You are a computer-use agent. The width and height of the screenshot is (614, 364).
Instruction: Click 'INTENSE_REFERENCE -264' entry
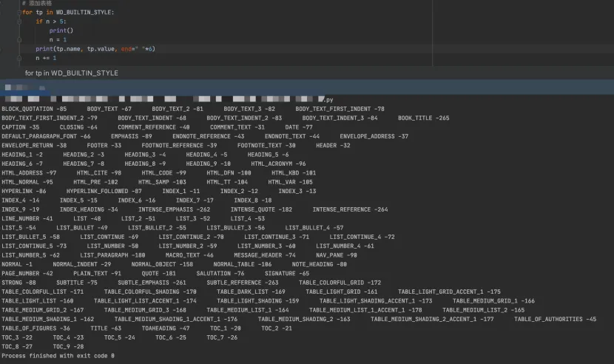(350, 209)
